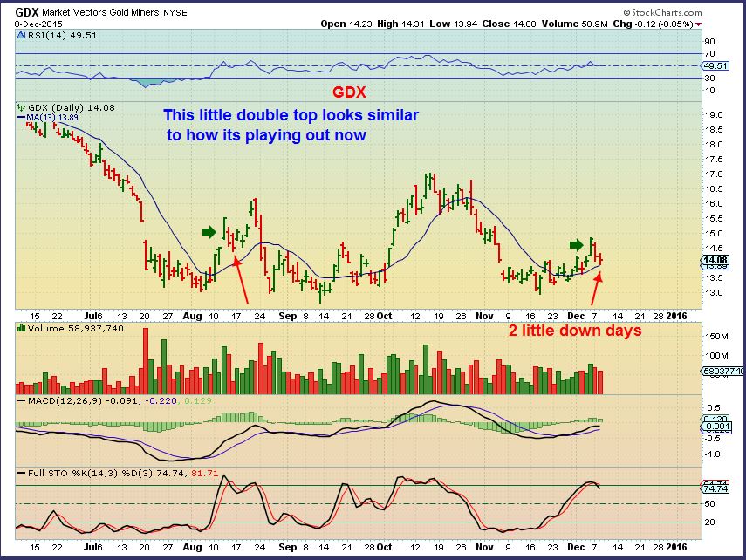The width and height of the screenshot is (746, 560).
Task: Click the Dec label on upper date axis
Action: tap(576, 316)
